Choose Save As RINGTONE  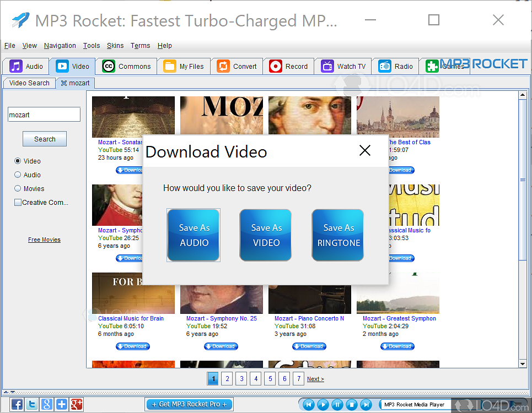pos(338,235)
